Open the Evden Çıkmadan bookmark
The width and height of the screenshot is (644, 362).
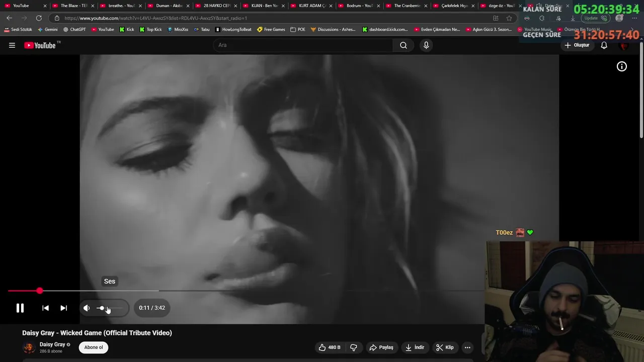(x=437, y=30)
